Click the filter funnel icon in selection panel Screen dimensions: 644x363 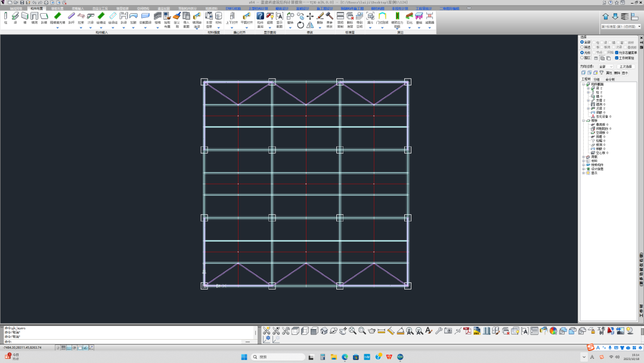pos(601,73)
